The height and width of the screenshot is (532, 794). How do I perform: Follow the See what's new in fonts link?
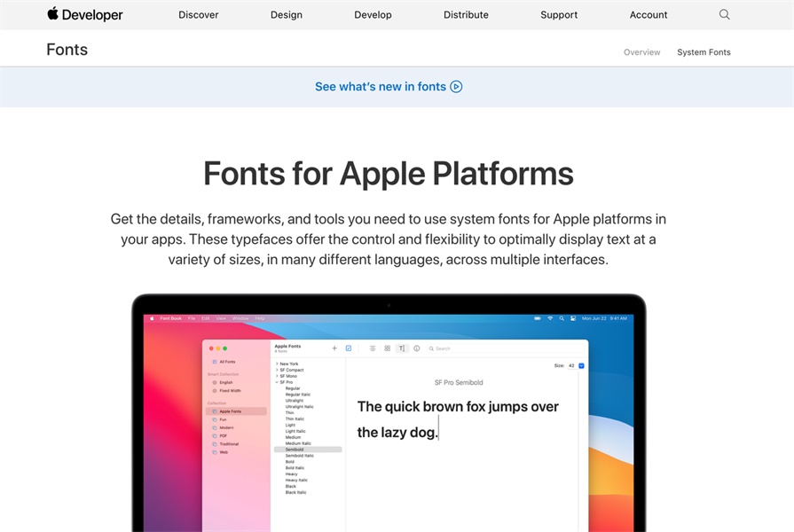click(381, 87)
